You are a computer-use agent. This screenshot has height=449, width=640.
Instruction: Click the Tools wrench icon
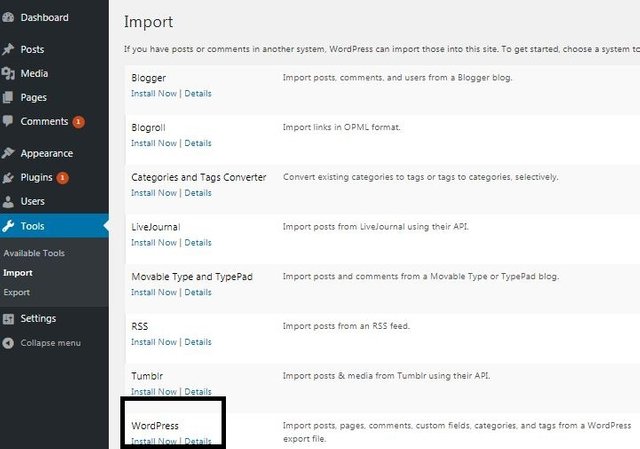[8, 225]
